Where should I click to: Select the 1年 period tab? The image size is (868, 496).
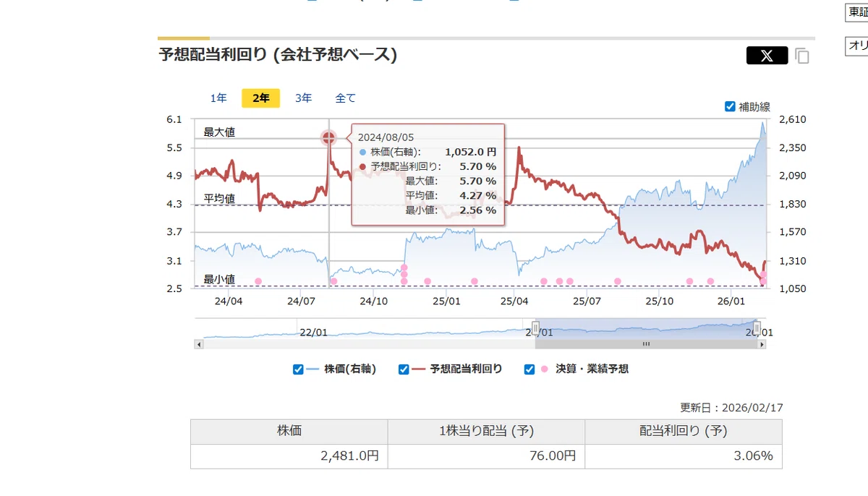[x=218, y=98]
